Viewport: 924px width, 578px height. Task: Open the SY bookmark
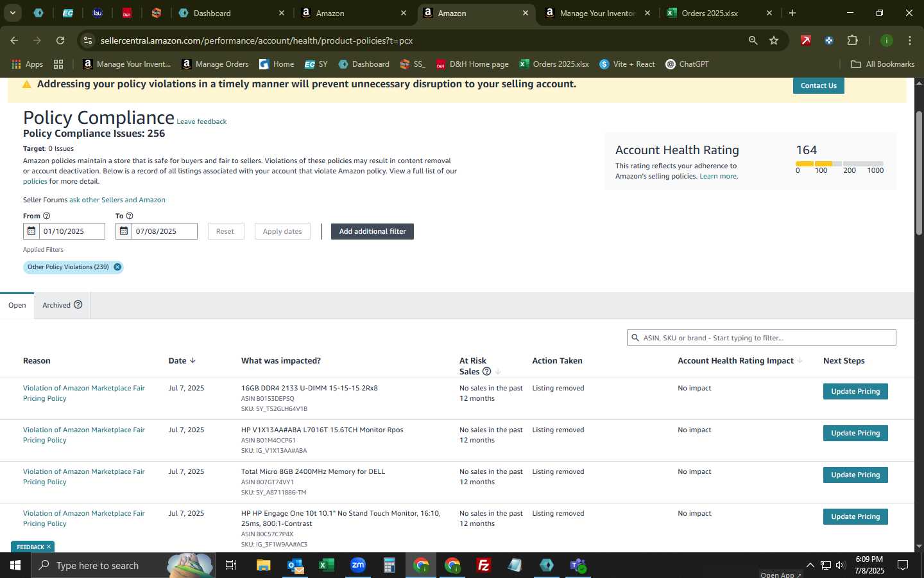[x=316, y=64]
